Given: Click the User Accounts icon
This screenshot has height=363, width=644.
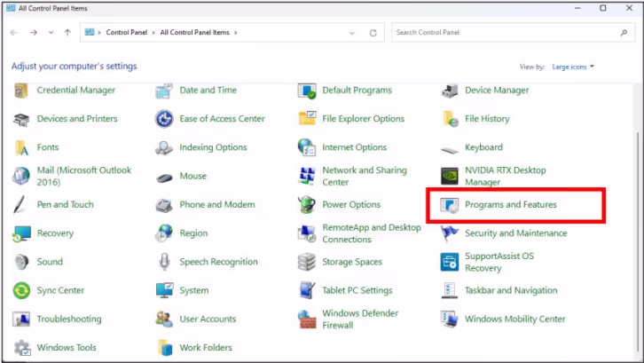Looking at the screenshot, I should point(164,319).
